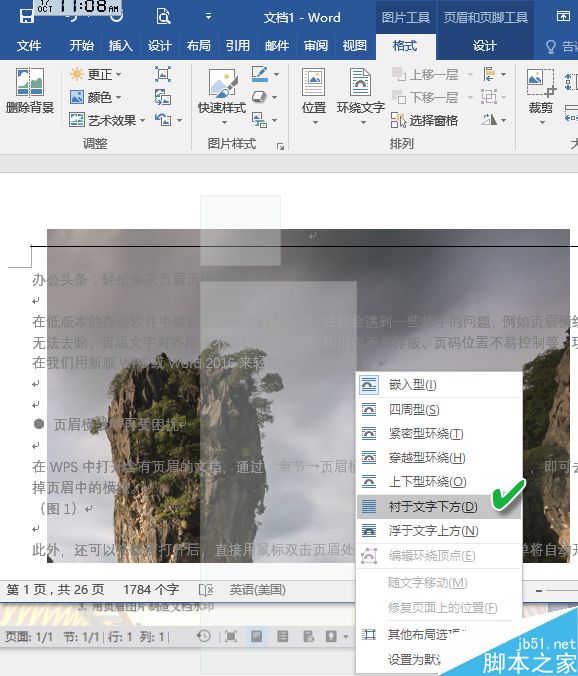Click the Change Picture icon
578x676 pixels.
coord(163,97)
